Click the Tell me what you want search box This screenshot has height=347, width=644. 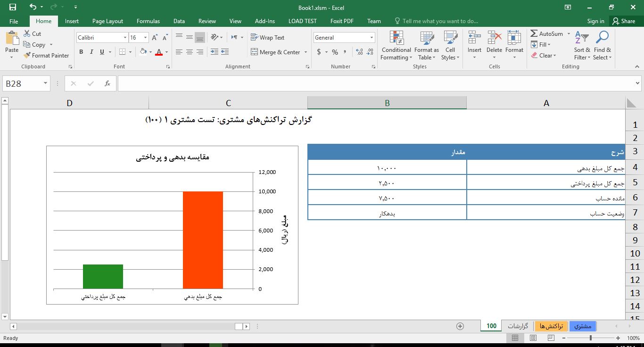436,21
